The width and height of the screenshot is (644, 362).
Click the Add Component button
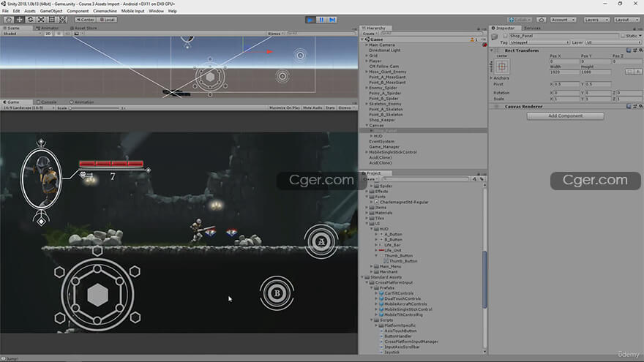[x=565, y=116]
